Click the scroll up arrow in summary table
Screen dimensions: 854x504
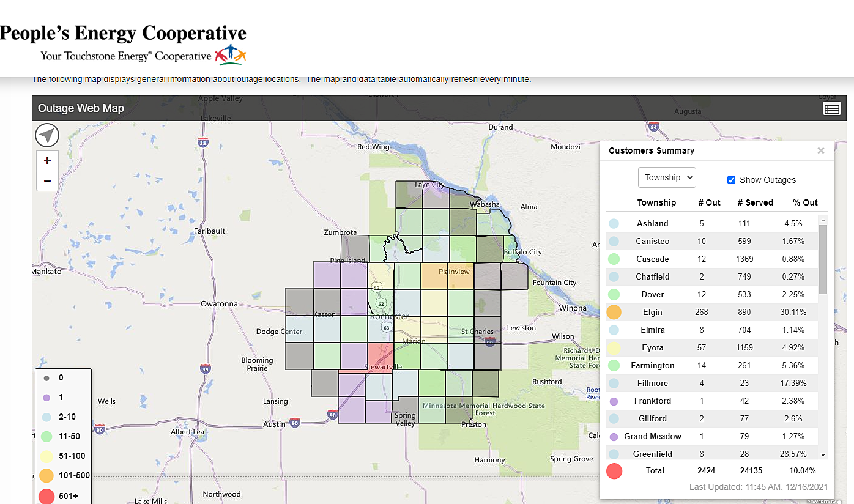point(823,220)
